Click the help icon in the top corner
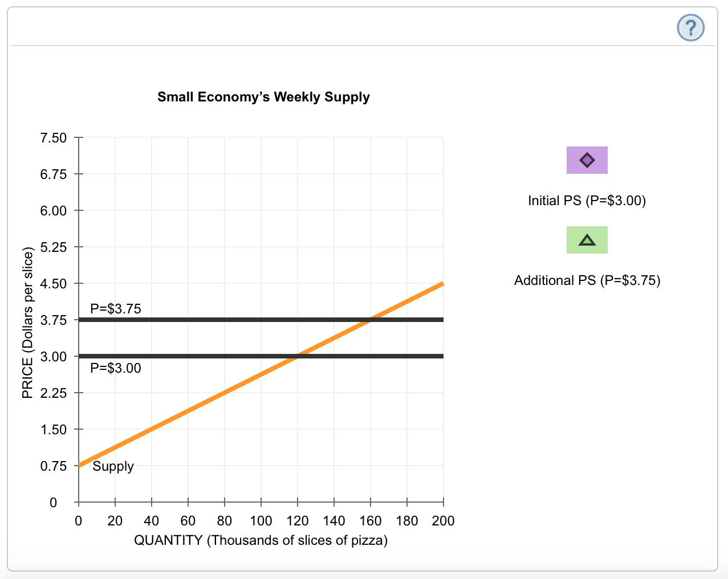This screenshot has width=728, height=579. tap(690, 27)
